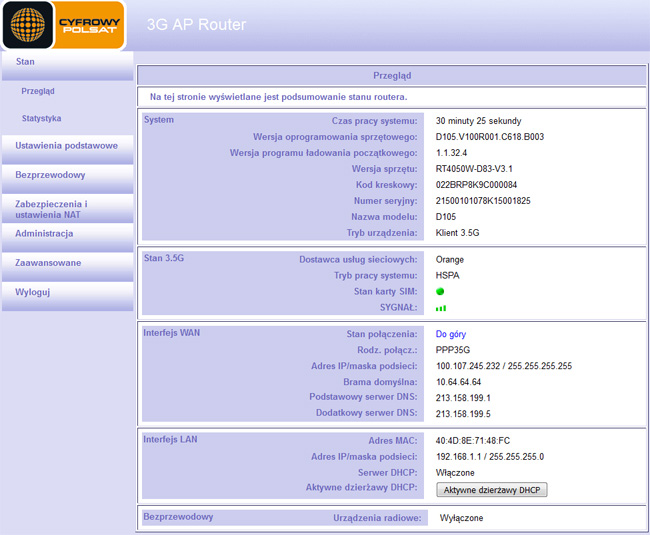Image resolution: width=650 pixels, height=535 pixels.
Task: Open Zabezpieczenia i ustawienia NAT
Action: pyautogui.click(x=51, y=209)
